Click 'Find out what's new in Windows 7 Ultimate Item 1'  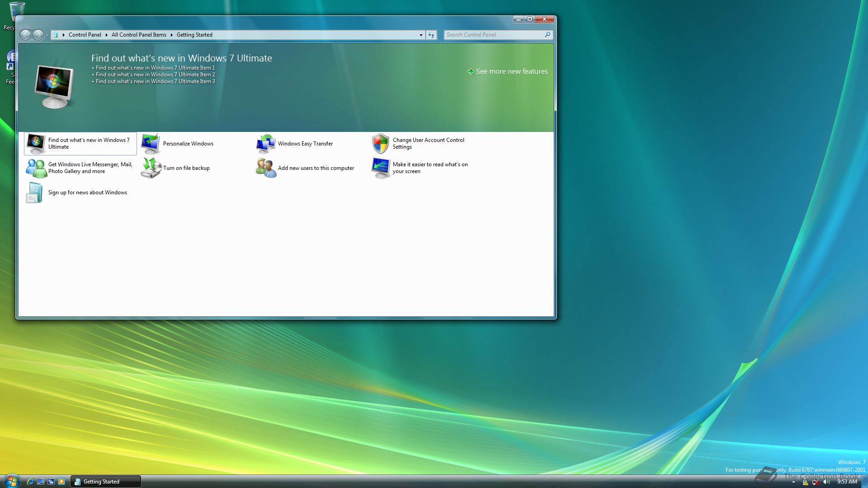(x=155, y=68)
